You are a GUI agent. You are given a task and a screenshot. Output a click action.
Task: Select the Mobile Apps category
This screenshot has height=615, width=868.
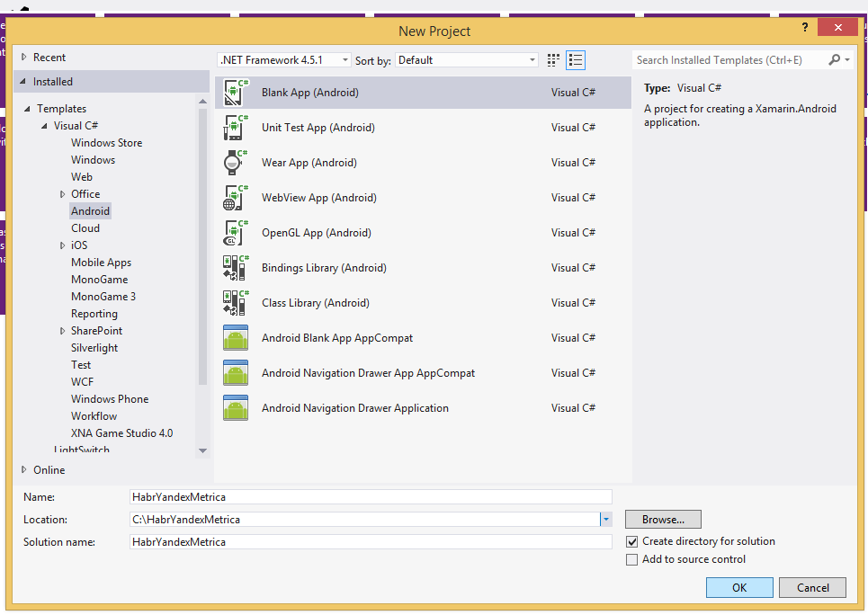101,263
